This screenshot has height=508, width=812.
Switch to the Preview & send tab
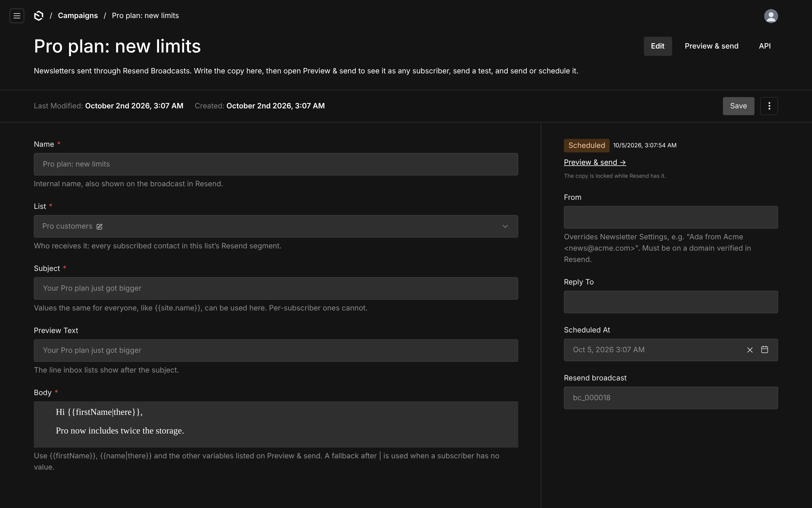coord(711,46)
